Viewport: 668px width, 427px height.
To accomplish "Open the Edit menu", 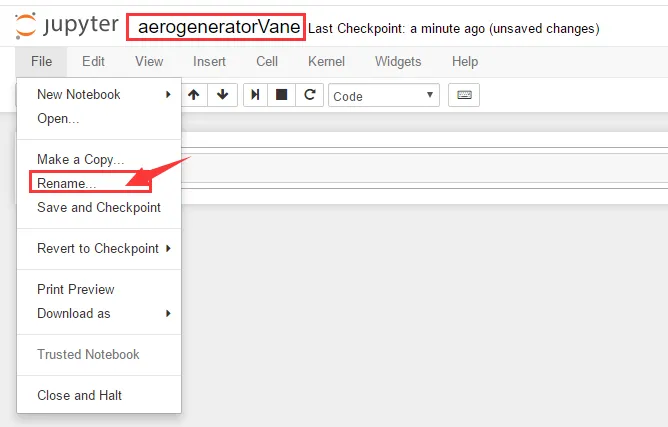I will click(93, 61).
